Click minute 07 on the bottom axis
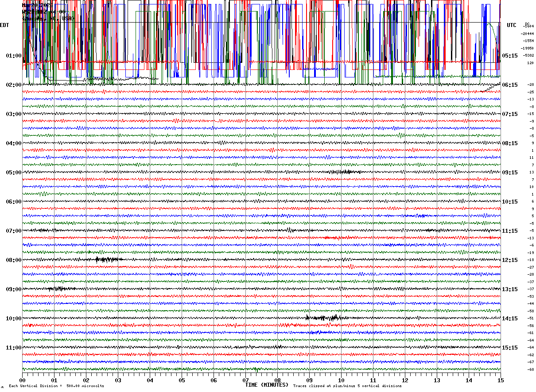The image size is (536, 392). (x=245, y=380)
